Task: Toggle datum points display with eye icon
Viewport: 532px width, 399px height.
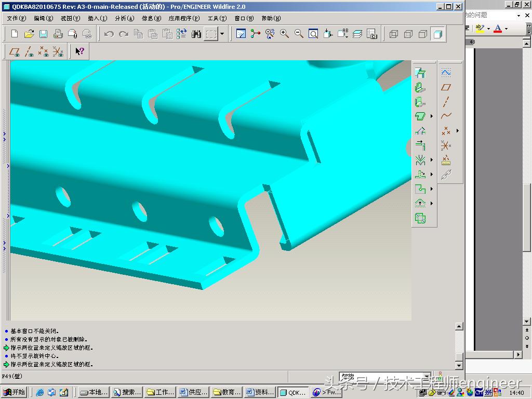Action: [x=44, y=51]
